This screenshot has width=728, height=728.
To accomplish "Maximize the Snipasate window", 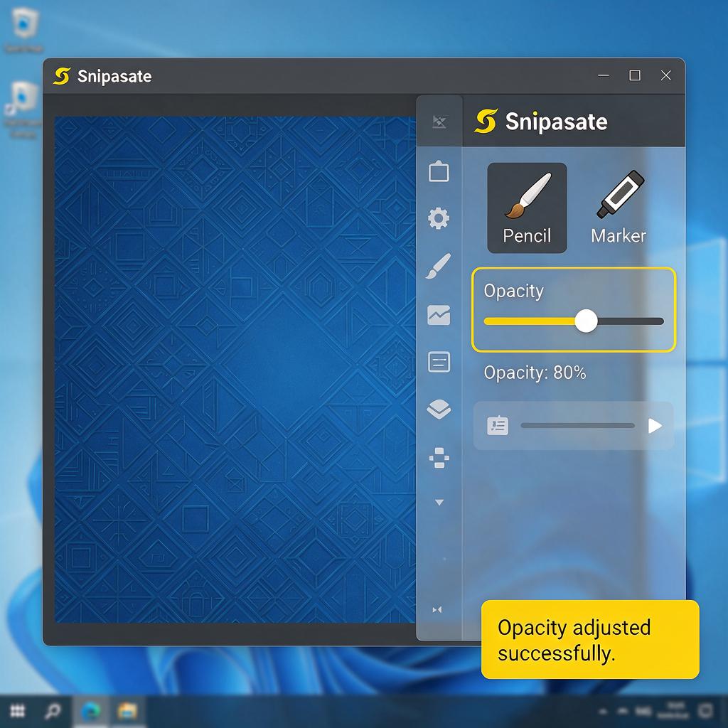I will pos(635,75).
